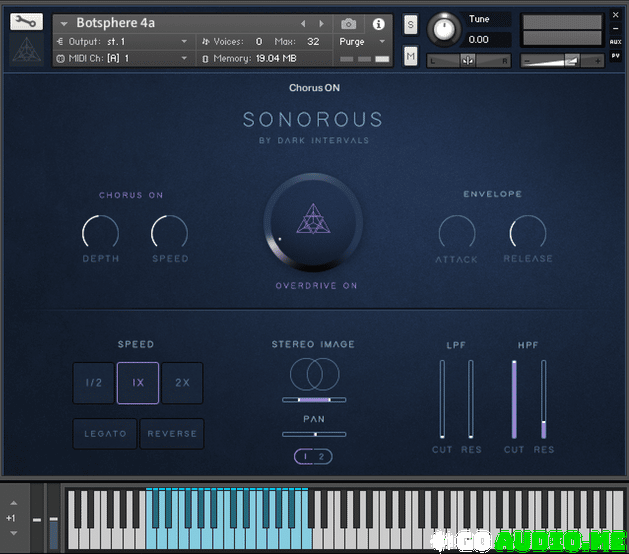Open the Output st. 1 dropdown
This screenshot has height=554, width=629.
click(x=122, y=42)
